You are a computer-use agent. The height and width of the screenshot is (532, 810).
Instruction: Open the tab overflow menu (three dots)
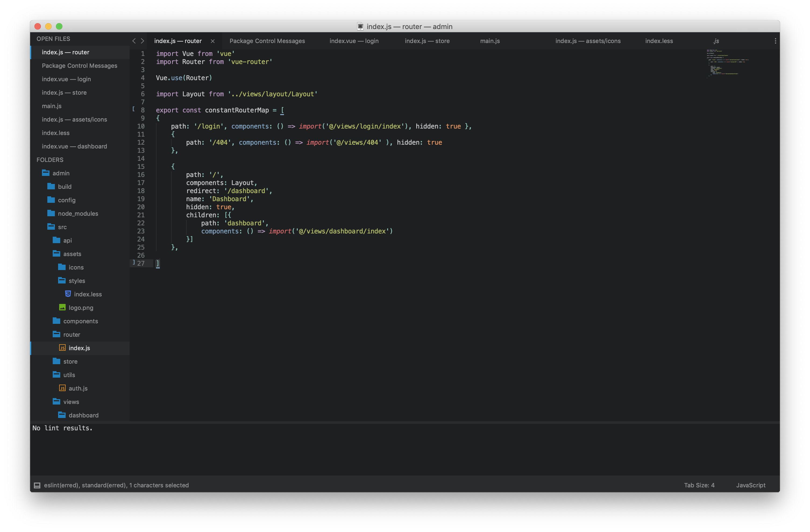pyautogui.click(x=775, y=41)
